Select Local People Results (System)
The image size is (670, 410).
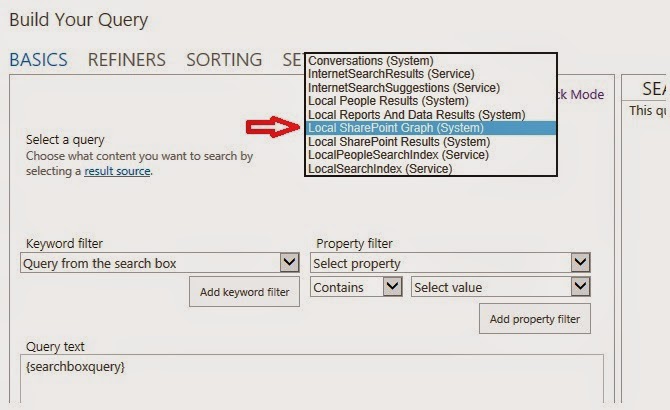coord(431,101)
